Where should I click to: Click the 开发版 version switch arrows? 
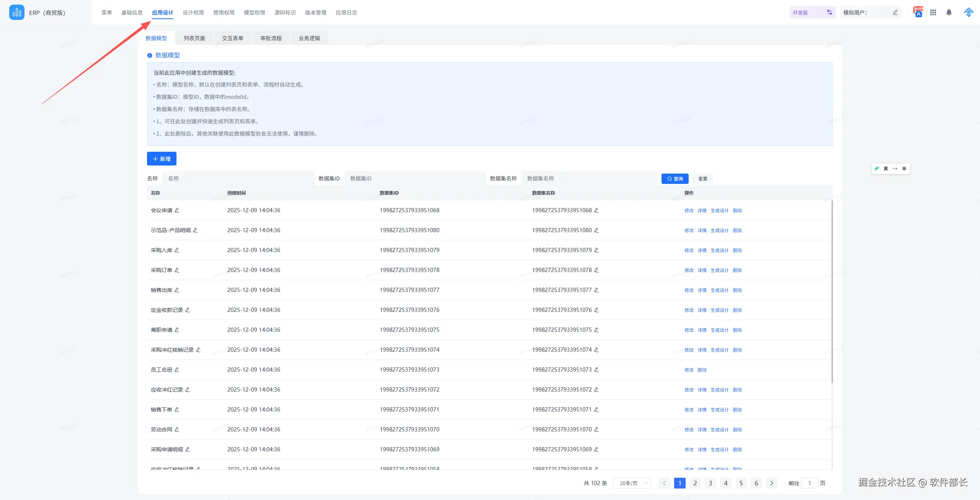tap(829, 12)
